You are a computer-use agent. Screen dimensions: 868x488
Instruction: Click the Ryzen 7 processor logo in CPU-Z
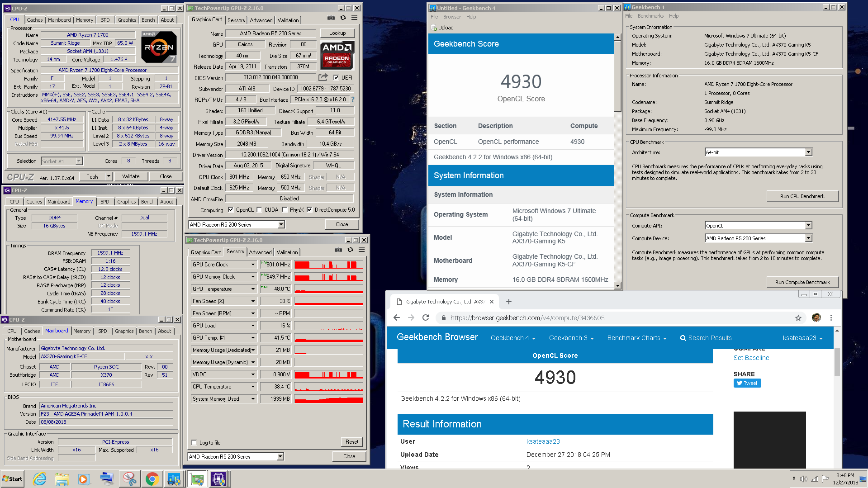pos(159,47)
